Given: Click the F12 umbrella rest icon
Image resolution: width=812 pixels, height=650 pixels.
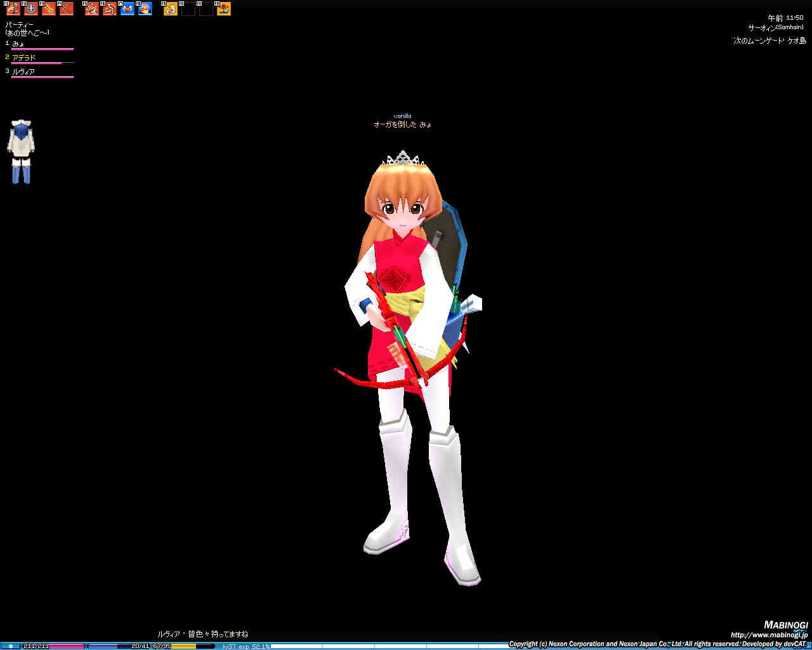Looking at the screenshot, I should pos(224,9).
